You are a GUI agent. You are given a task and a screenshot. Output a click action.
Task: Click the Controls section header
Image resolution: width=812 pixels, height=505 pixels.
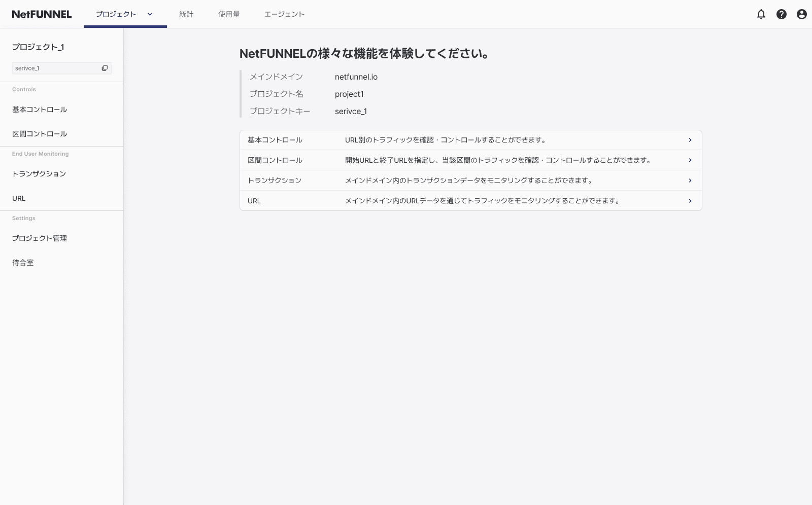tap(24, 89)
